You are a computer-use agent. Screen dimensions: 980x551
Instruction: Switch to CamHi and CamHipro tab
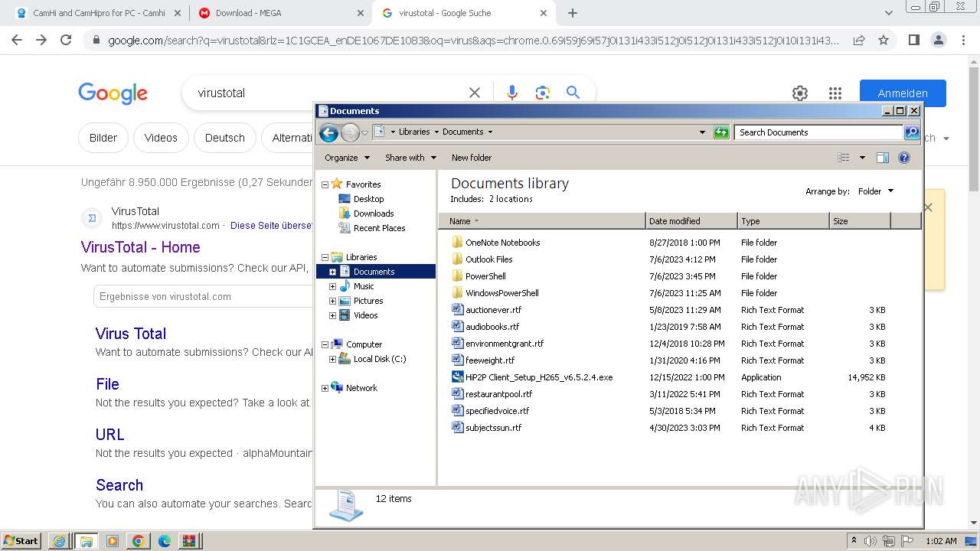click(x=96, y=13)
